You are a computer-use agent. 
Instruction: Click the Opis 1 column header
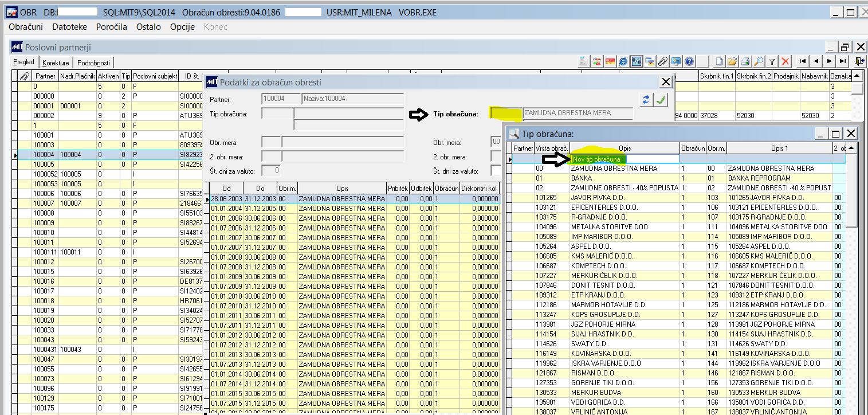[779, 148]
